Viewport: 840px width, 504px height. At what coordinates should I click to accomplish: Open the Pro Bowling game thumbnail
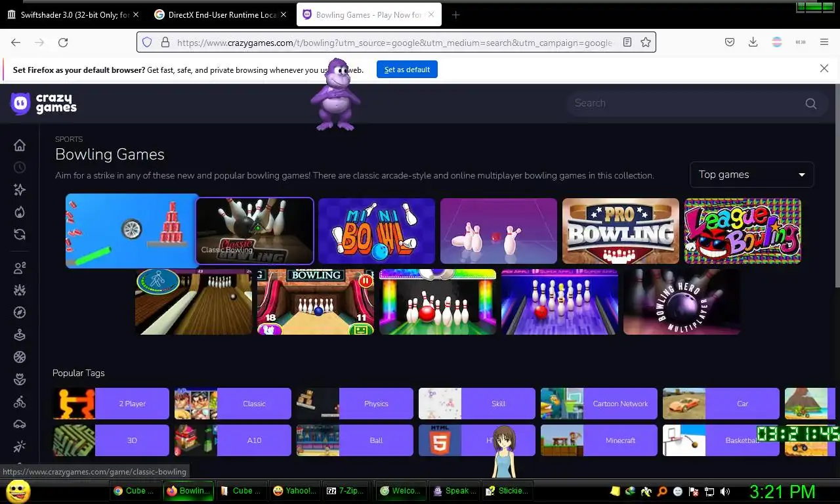tap(621, 231)
